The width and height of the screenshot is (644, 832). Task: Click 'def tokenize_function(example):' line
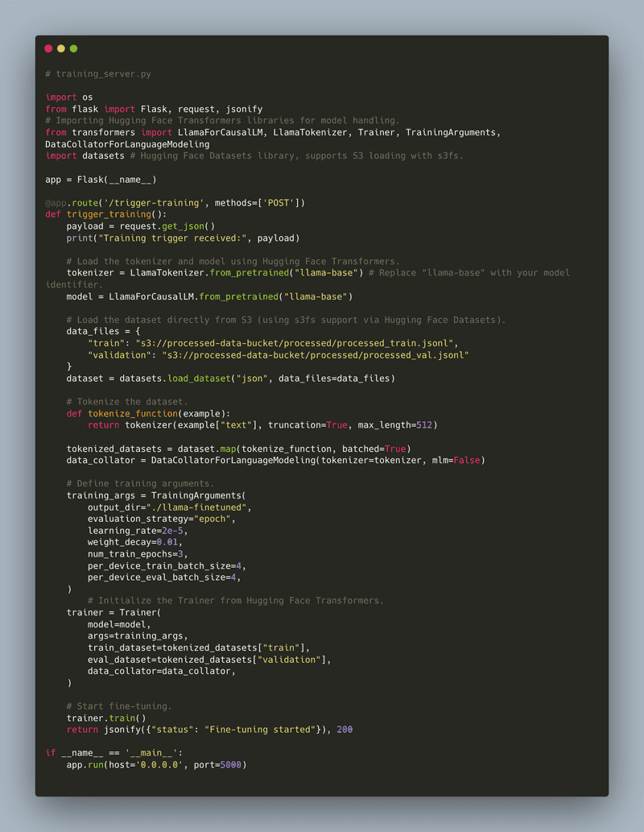[x=149, y=413]
